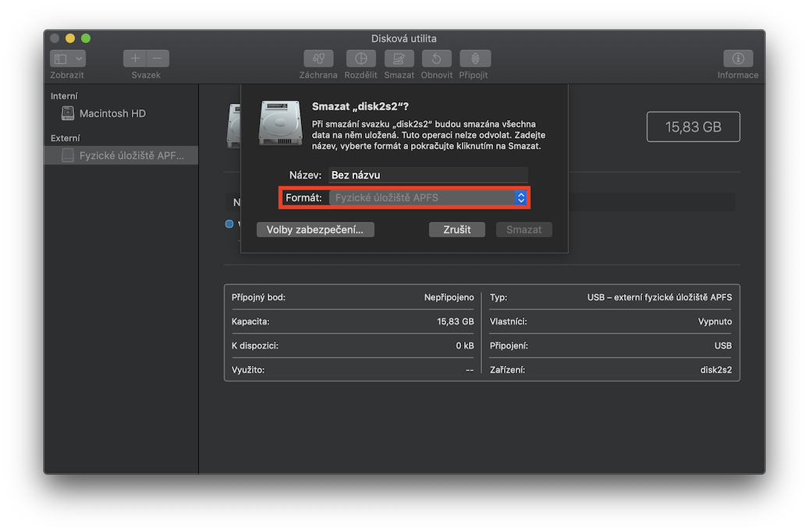Click the Zrušit cancel button
The height and width of the screenshot is (532, 809).
click(457, 229)
